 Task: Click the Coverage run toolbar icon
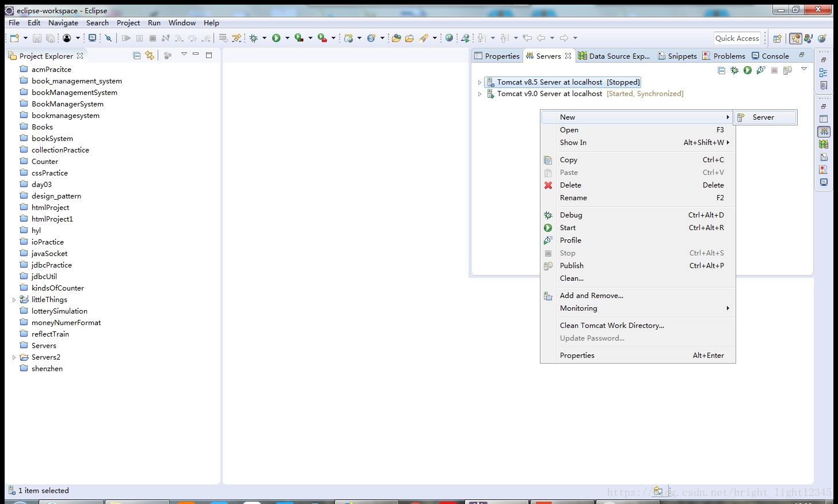point(299,38)
